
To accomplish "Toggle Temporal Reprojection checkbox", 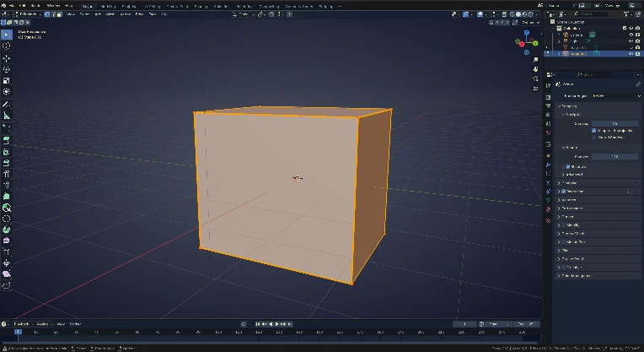I will coord(594,130).
